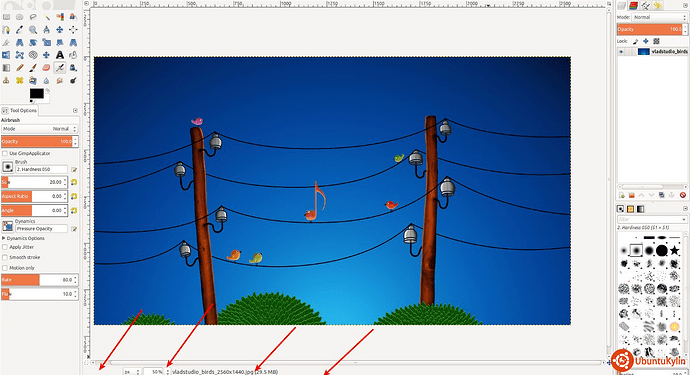Select the Ellipse Select tool
The width and height of the screenshot is (690, 375).
(x=20, y=17)
